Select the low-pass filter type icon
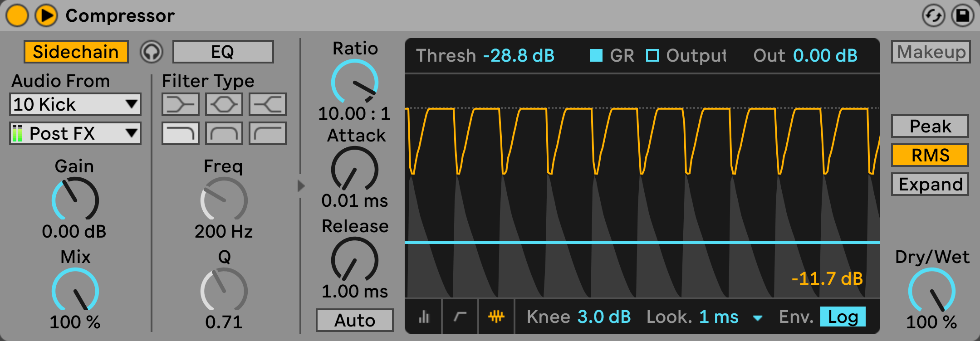The width and height of the screenshot is (980, 341). click(x=180, y=133)
